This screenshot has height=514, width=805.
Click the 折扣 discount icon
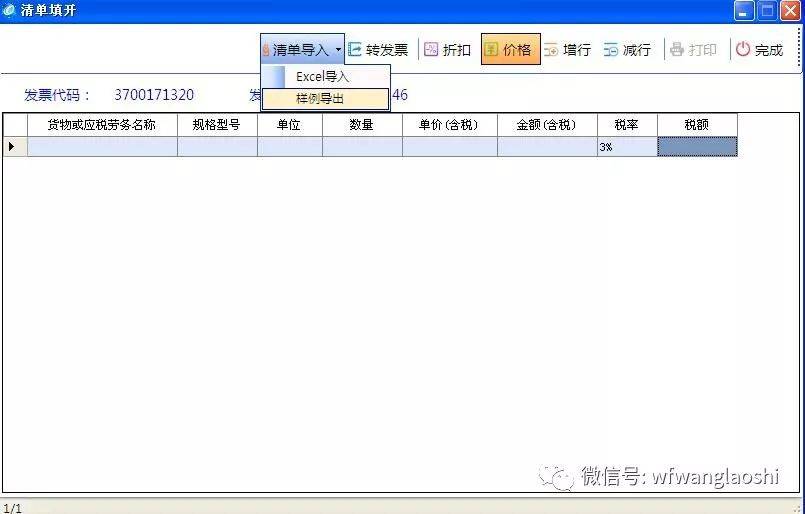pos(431,49)
